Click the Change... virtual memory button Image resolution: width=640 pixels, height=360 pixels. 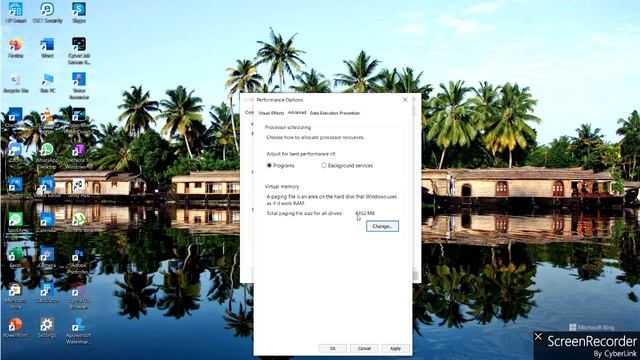pyautogui.click(x=382, y=226)
